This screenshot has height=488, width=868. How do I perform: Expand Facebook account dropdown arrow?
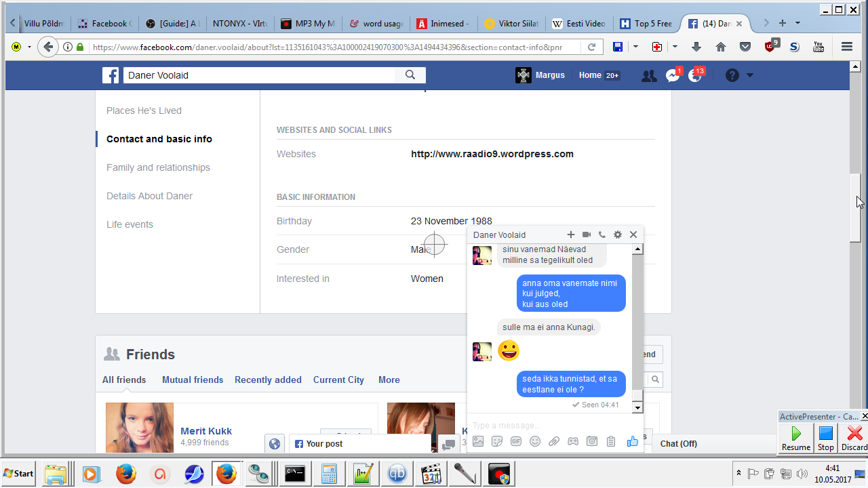750,75
